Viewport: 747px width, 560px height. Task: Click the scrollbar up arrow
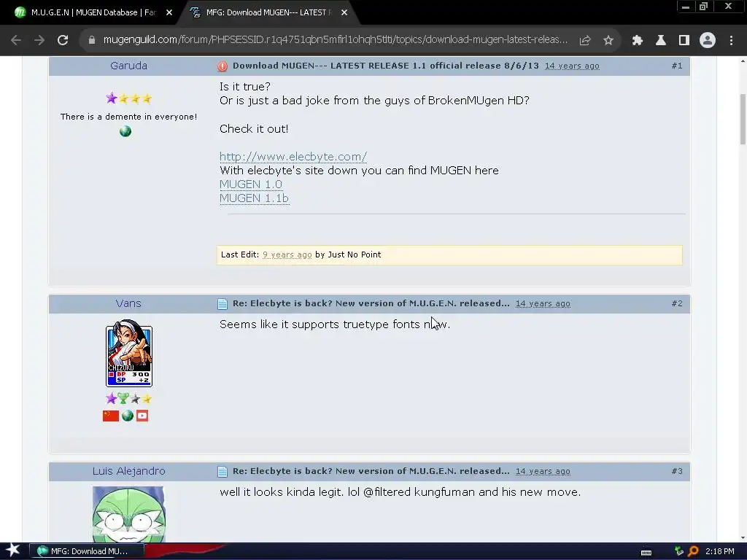tap(742, 61)
